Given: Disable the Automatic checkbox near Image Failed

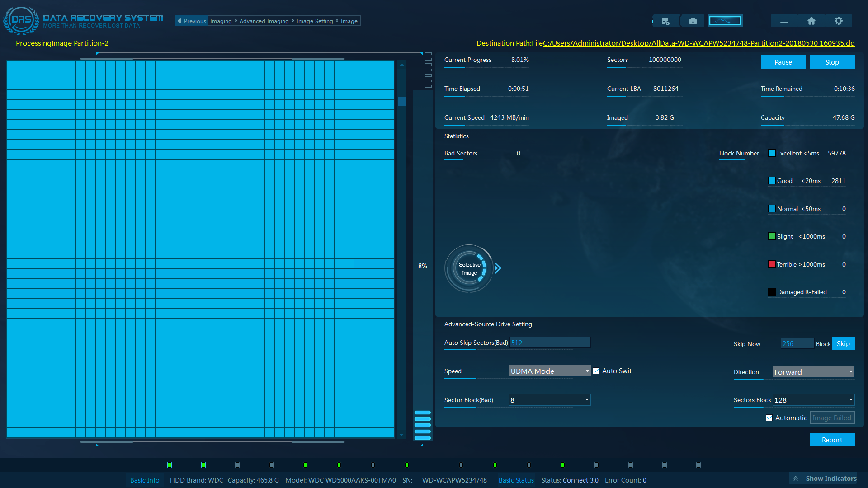Looking at the screenshot, I should click(x=769, y=418).
